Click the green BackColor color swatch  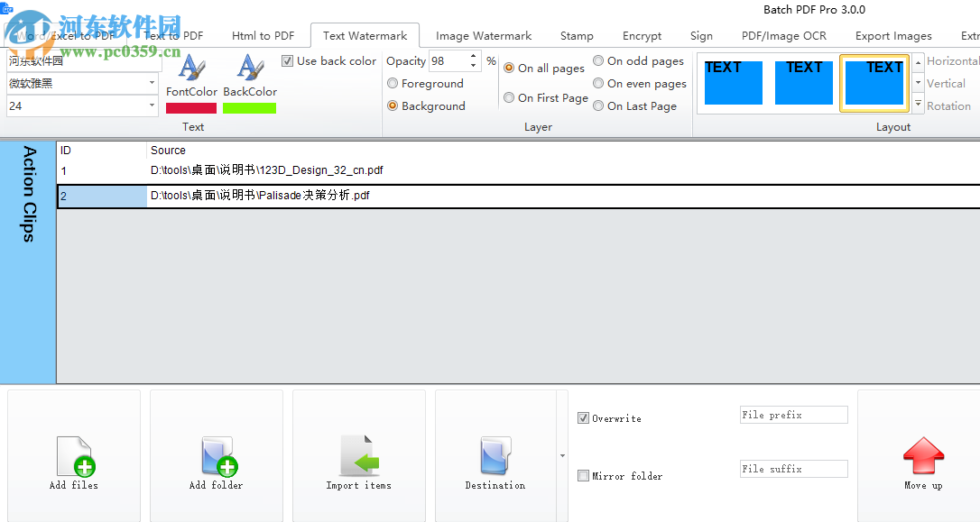249,107
